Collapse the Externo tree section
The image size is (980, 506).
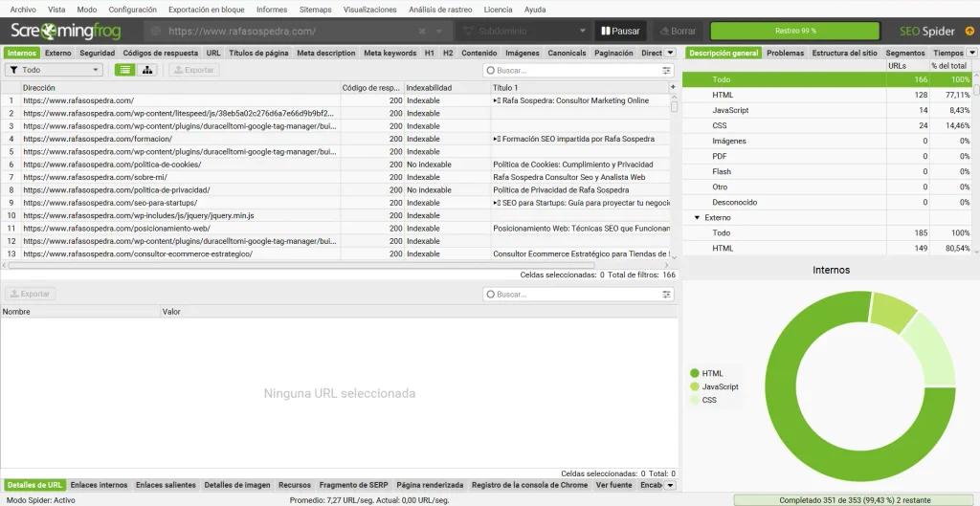click(697, 218)
